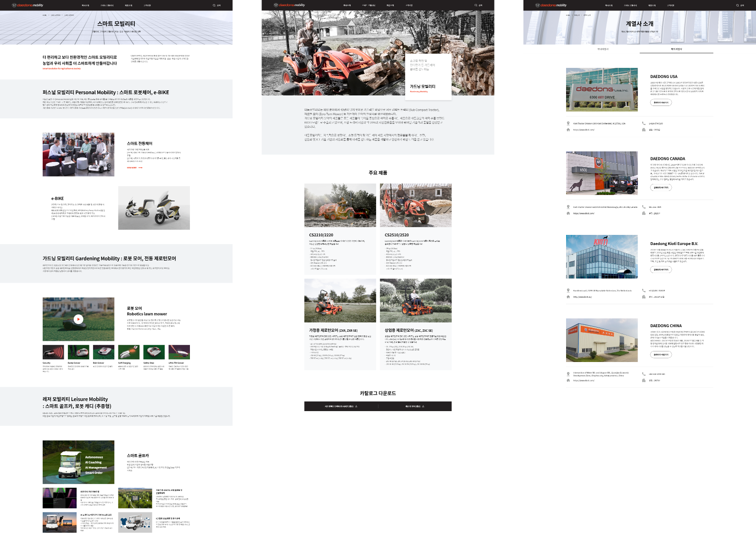Click VIEW MORE under 스마트 전동체어
The width and height of the screenshot is (756, 557).
134,168
